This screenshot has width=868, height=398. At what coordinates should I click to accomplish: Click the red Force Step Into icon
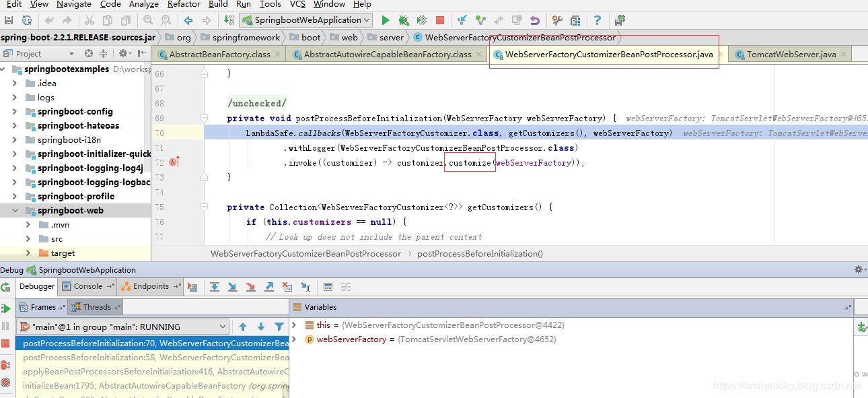[x=251, y=287]
